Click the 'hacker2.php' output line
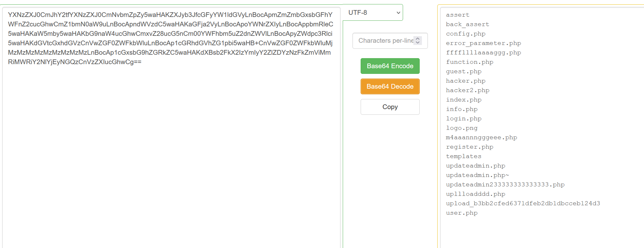This screenshot has width=644, height=248. tap(467, 90)
